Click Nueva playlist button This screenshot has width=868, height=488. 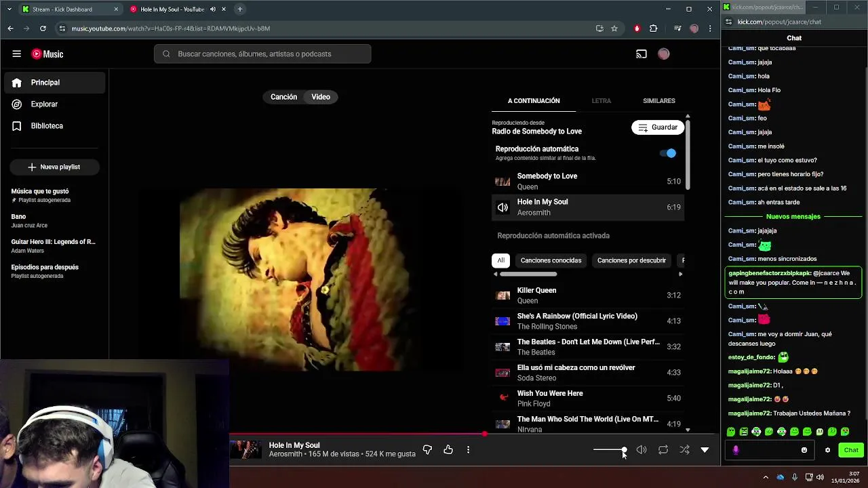coord(54,167)
